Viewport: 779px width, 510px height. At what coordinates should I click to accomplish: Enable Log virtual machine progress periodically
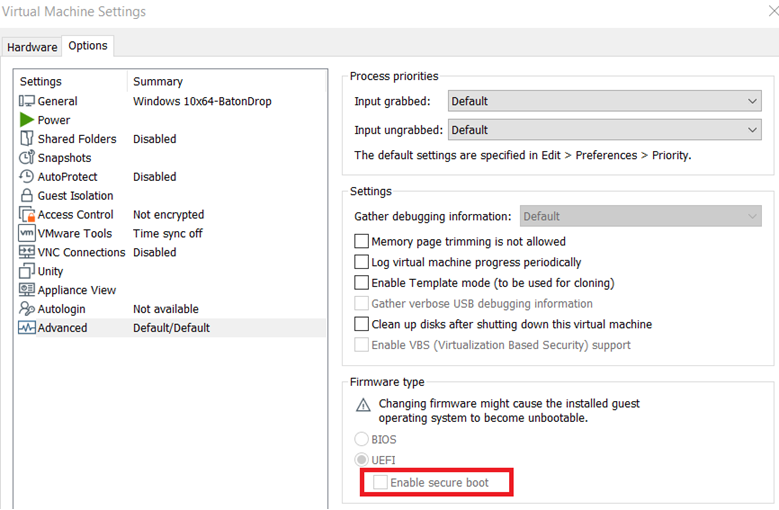pos(361,262)
